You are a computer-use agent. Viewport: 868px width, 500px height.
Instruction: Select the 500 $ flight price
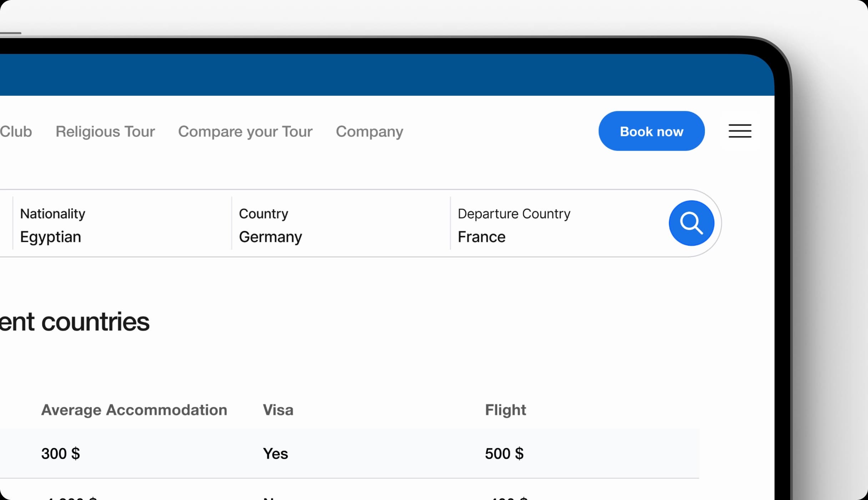click(x=504, y=454)
